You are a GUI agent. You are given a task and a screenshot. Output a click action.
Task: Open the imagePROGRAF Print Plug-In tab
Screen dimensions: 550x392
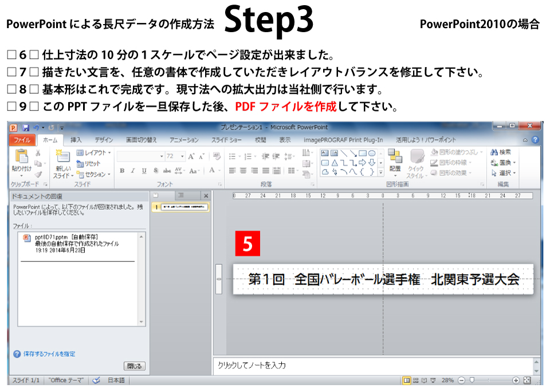pos(343,140)
